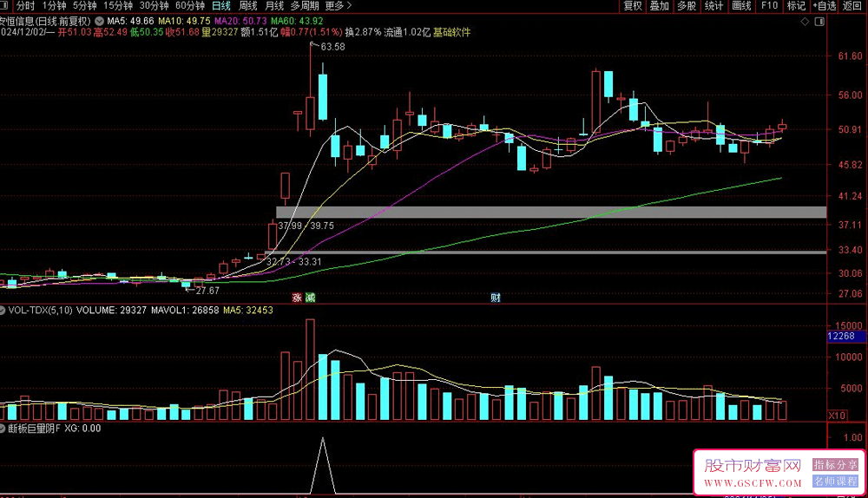Click the 换2.87% turnover value

pyautogui.click(x=363, y=32)
